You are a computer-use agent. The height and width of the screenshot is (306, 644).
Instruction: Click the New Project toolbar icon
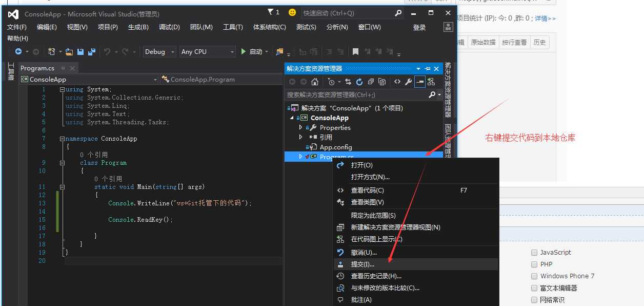(x=51, y=51)
